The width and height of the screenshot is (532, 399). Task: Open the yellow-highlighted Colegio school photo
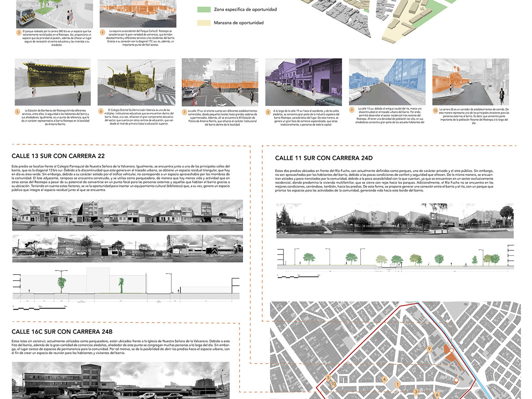pos(136,82)
